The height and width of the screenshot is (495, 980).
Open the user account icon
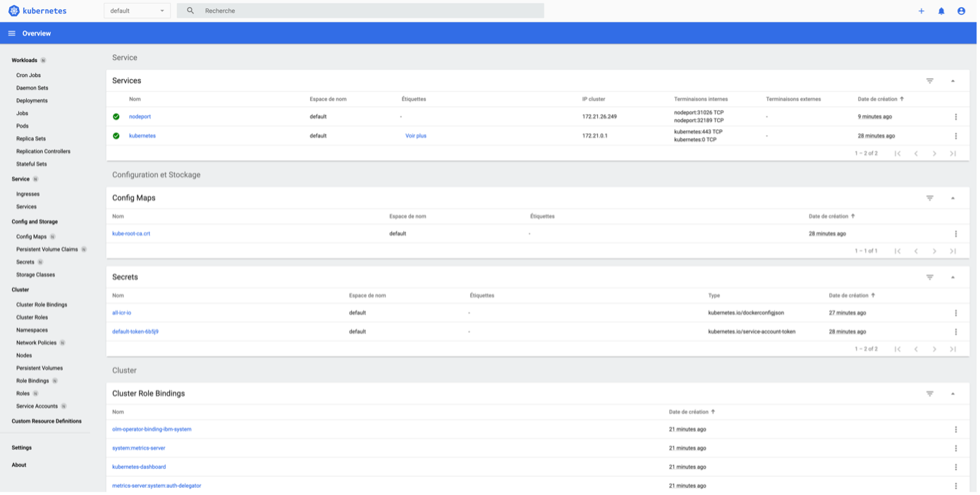961,11
